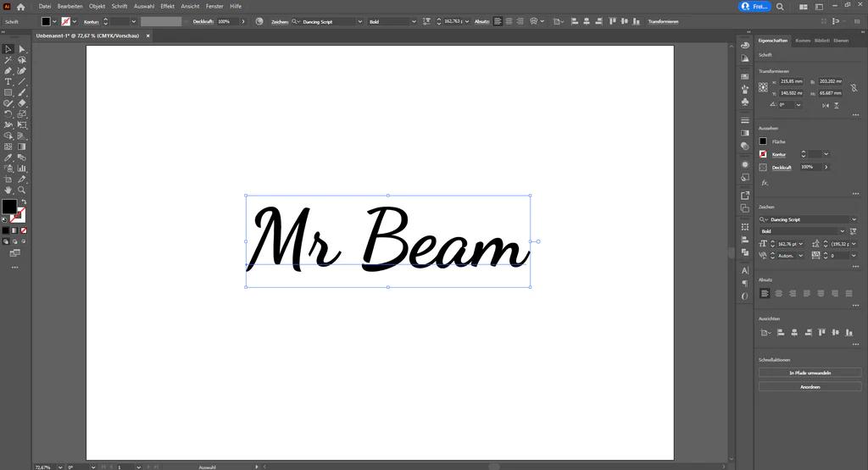Align center in top control bar Absatz
The width and height of the screenshot is (868, 470).
tap(509, 21)
